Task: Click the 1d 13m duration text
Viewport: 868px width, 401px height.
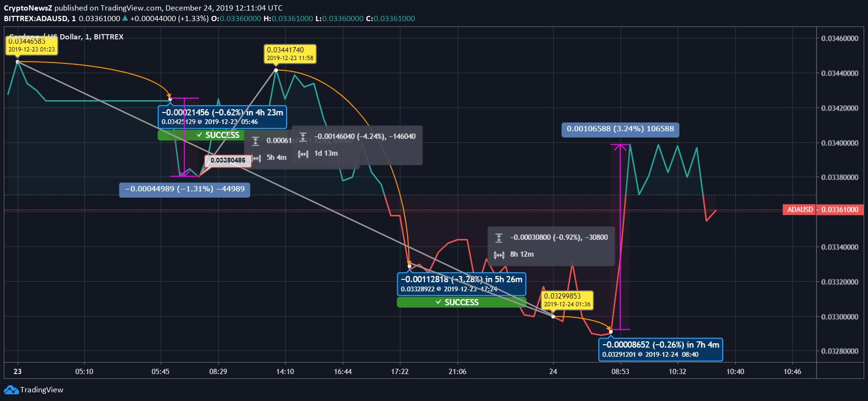Action: pos(326,153)
